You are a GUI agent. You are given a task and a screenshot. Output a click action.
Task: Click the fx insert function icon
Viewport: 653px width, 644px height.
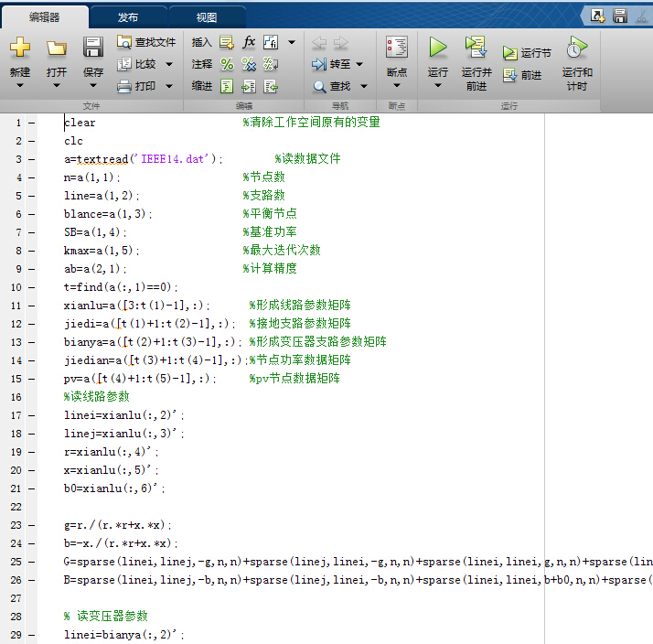(249, 42)
